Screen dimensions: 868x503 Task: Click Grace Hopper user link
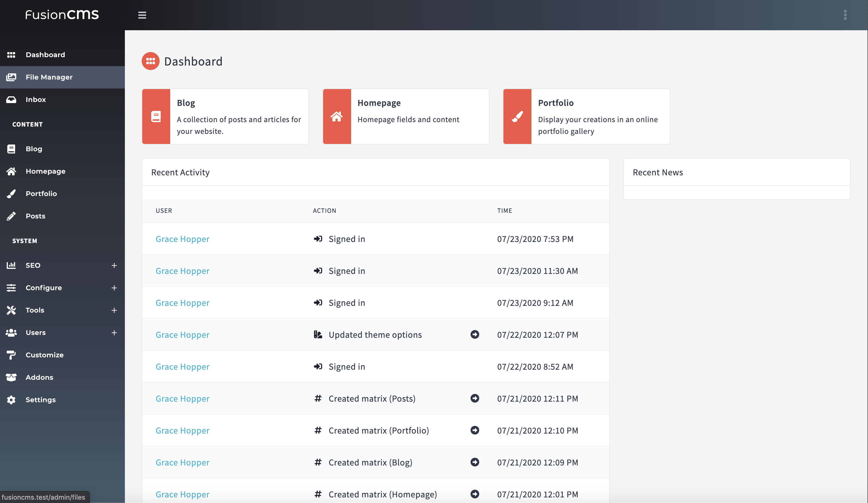click(182, 238)
